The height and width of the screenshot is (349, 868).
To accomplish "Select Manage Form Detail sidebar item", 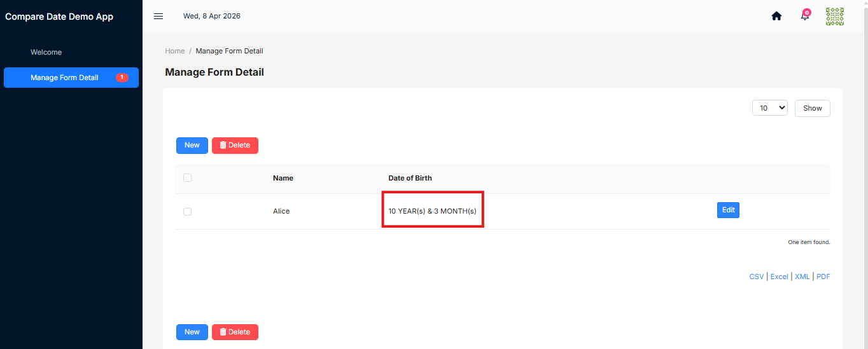I will click(71, 78).
